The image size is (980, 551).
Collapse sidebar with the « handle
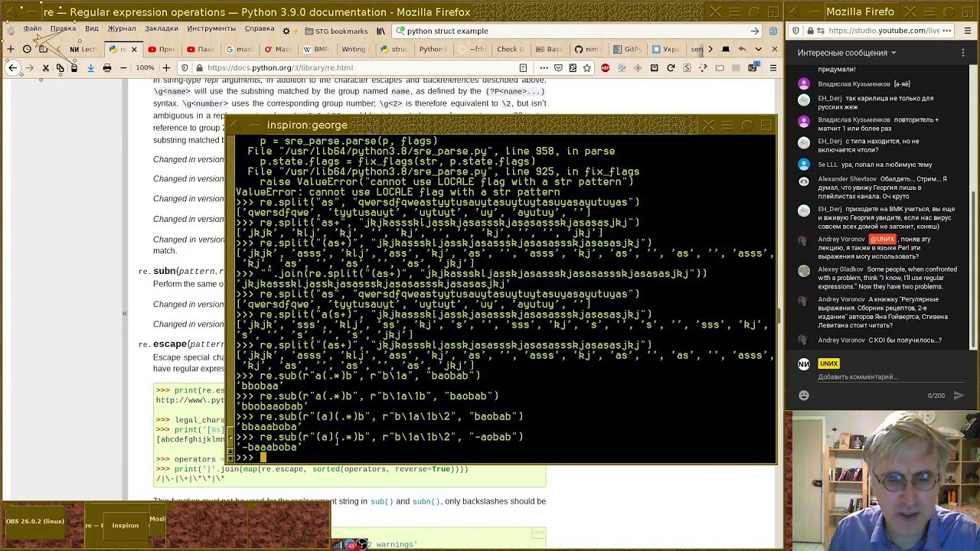[x=125, y=313]
